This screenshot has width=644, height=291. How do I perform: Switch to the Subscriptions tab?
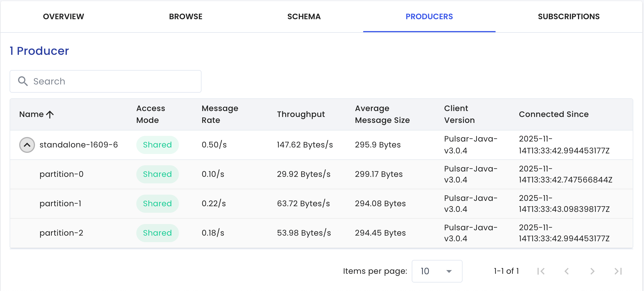coord(569,17)
